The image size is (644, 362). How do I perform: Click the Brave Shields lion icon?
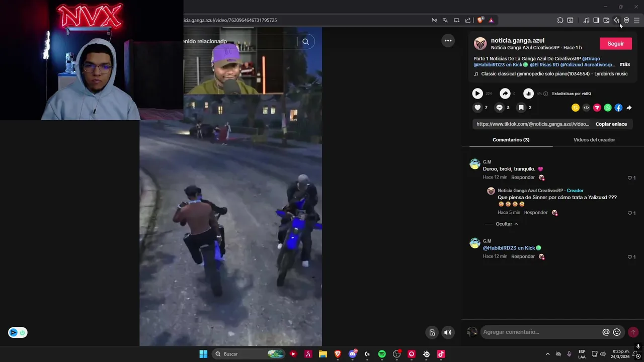click(x=480, y=20)
